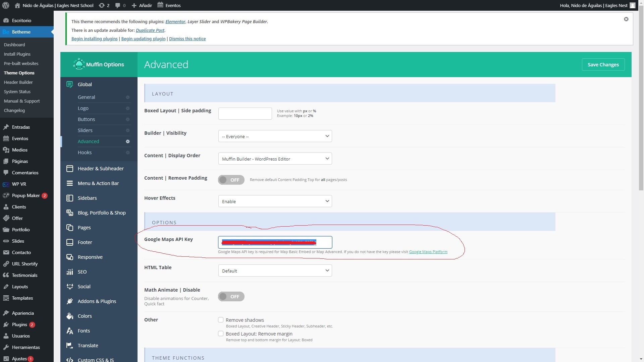The height and width of the screenshot is (362, 644).
Task: Open the HTML Table dropdown
Action: 275,270
